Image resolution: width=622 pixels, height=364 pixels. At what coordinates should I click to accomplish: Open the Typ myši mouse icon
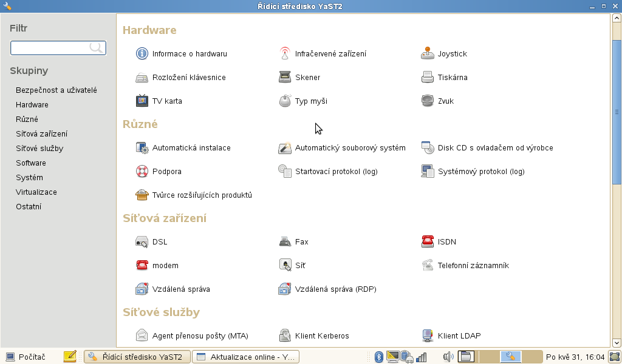(285, 101)
